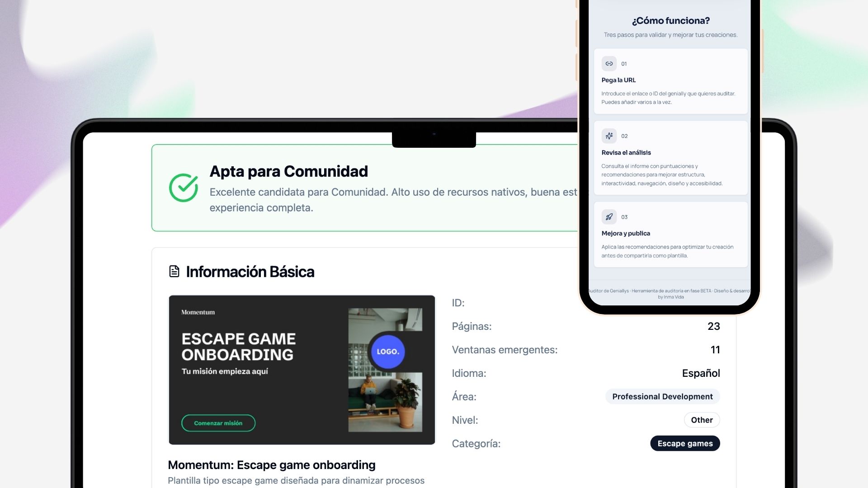Click the Comenzar misión button in the preview

point(218,423)
